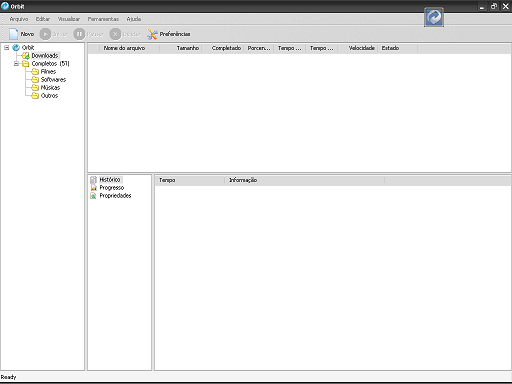Viewport: 512px width, 384px height.
Task: Click the Informação column header
Action: (x=304, y=180)
